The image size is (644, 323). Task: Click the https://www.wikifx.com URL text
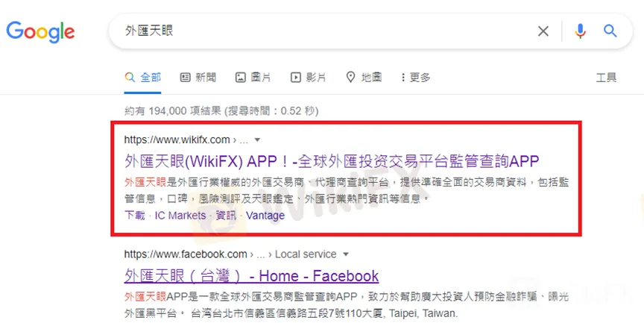[x=177, y=139]
